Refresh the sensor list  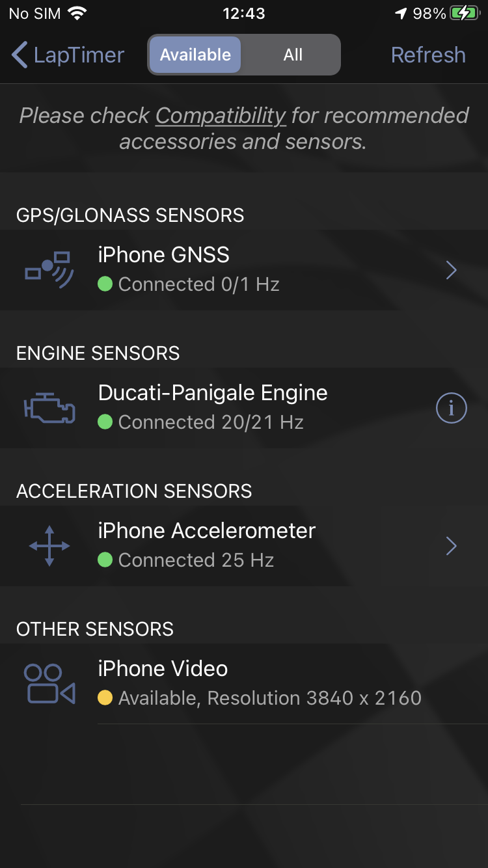pos(428,55)
